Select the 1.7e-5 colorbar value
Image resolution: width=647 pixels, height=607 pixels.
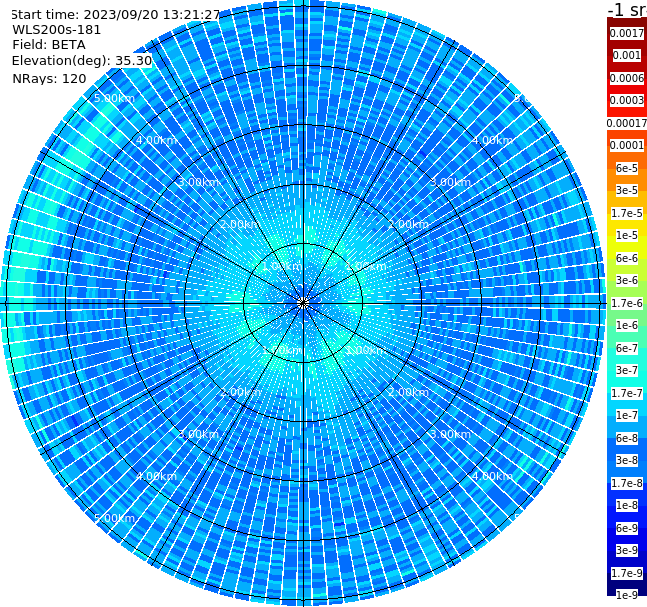[x=627, y=213]
